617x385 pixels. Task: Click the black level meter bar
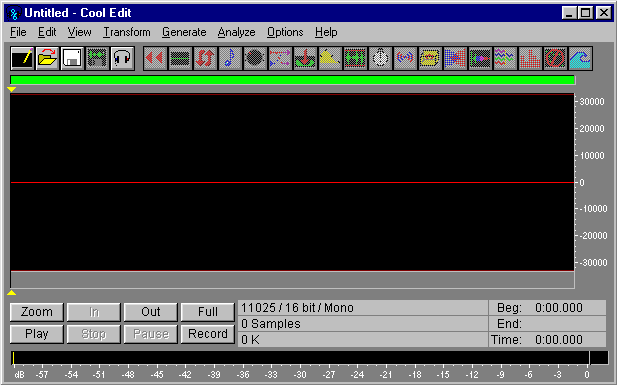coord(310,358)
